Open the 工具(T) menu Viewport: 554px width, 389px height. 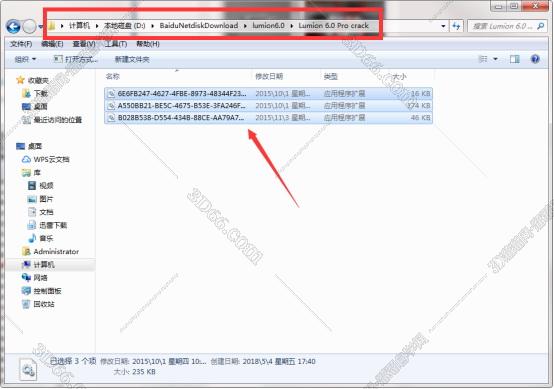tap(116, 44)
